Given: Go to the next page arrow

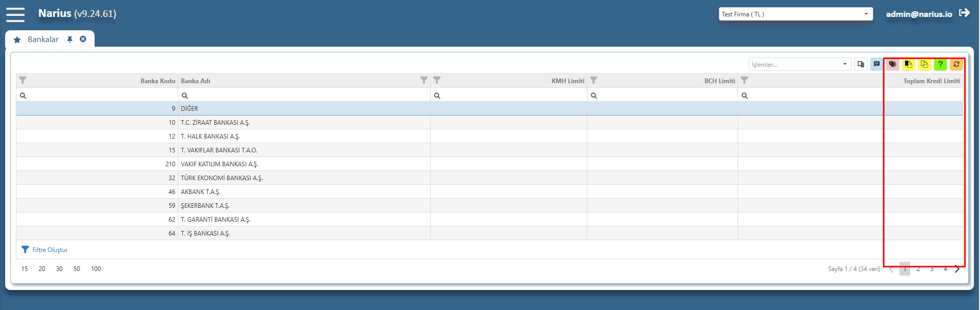Looking at the screenshot, I should coord(957,269).
